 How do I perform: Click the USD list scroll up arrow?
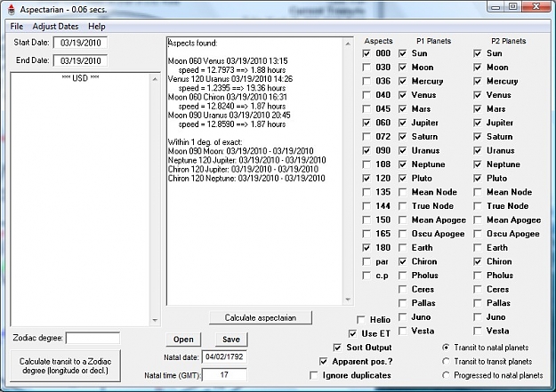(155, 79)
